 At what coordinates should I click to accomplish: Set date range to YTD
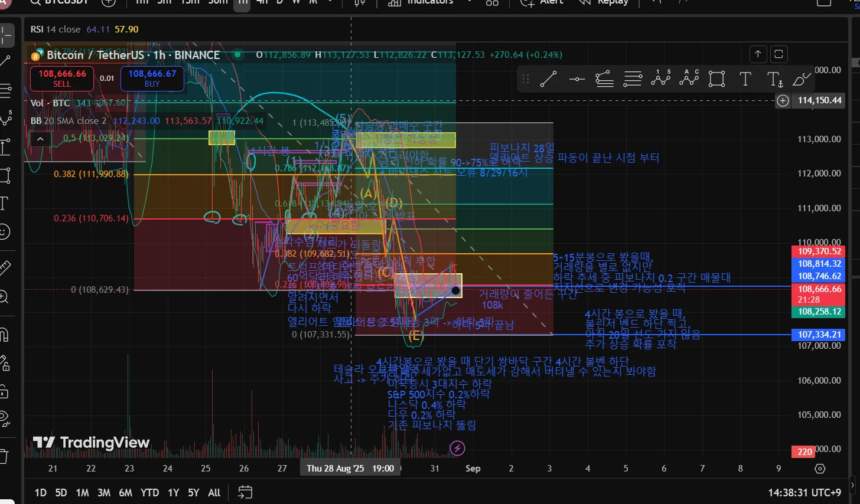click(x=150, y=492)
